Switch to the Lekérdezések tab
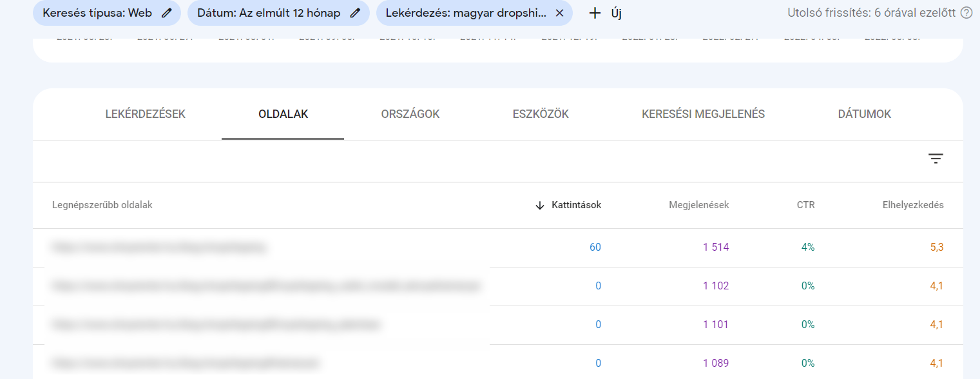 145,114
